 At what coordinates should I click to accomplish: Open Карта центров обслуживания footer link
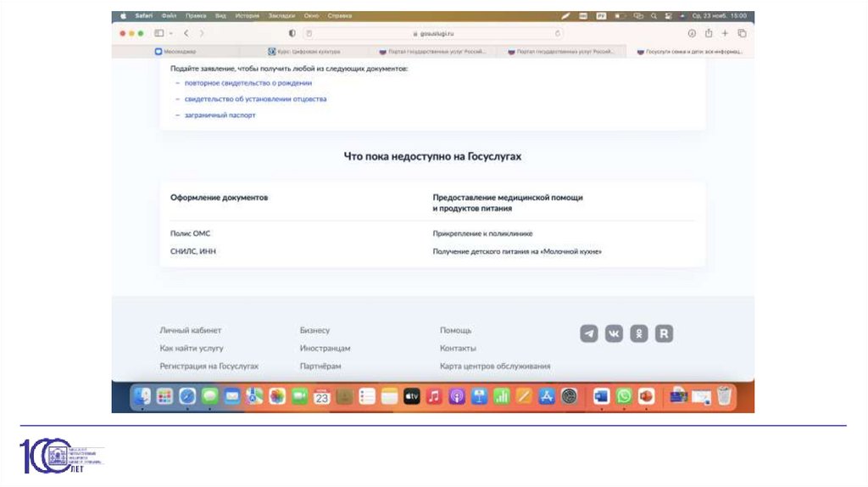coord(495,367)
